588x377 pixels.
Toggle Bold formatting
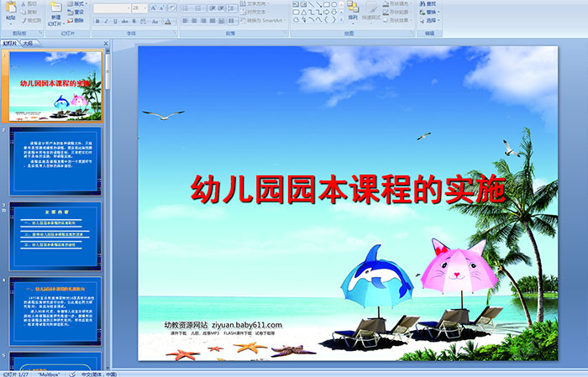pos(97,21)
